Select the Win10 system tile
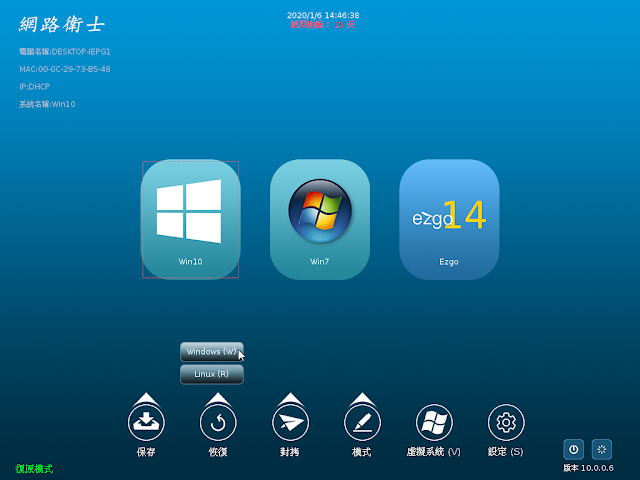The image size is (640, 480). tap(191, 219)
